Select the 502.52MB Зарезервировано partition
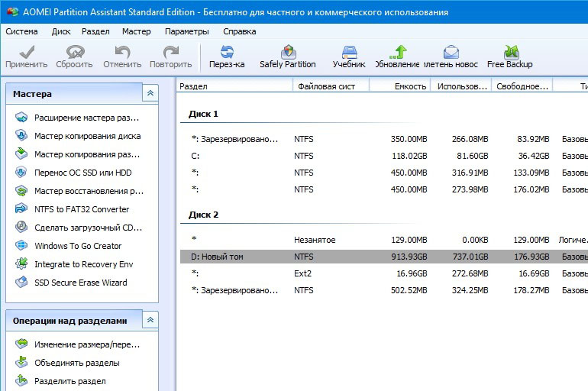 coord(384,290)
